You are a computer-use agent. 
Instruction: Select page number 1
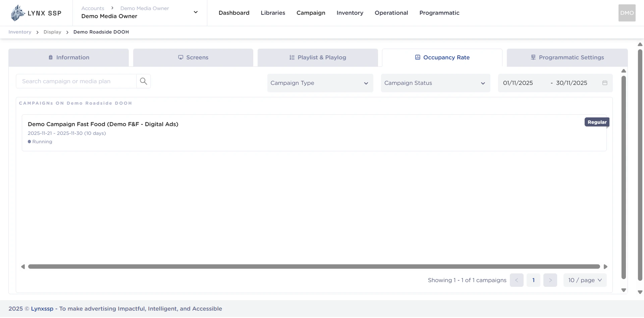pos(533,280)
